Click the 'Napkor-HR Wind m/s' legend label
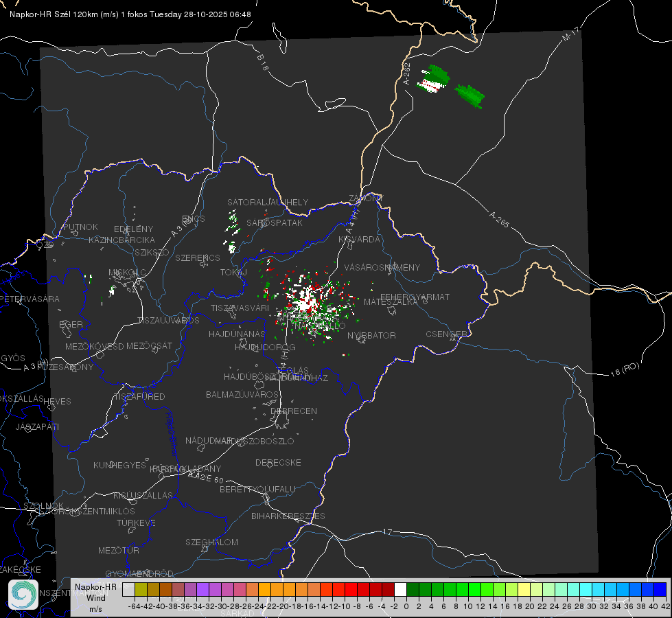Viewport: 672px width, 618px height. pos(95,597)
